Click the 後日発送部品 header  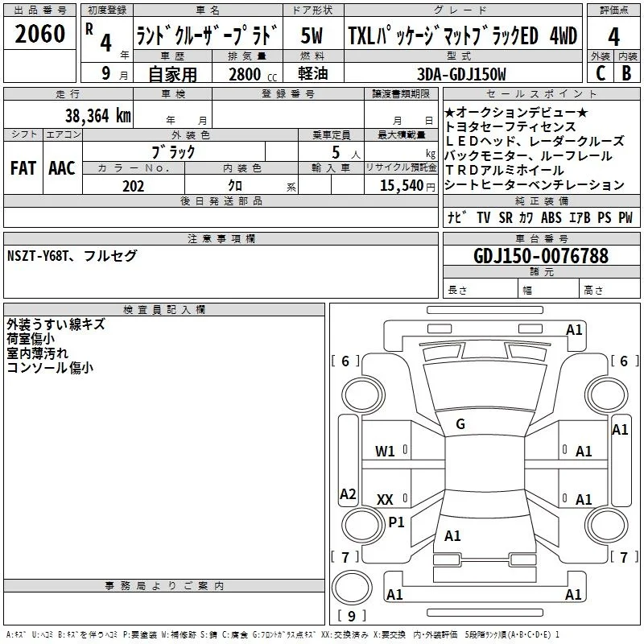point(221,201)
